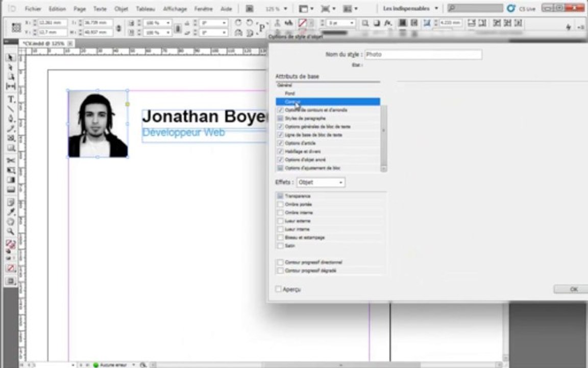
Task: Open the 125 % zoom level dropdown
Action: point(285,8)
